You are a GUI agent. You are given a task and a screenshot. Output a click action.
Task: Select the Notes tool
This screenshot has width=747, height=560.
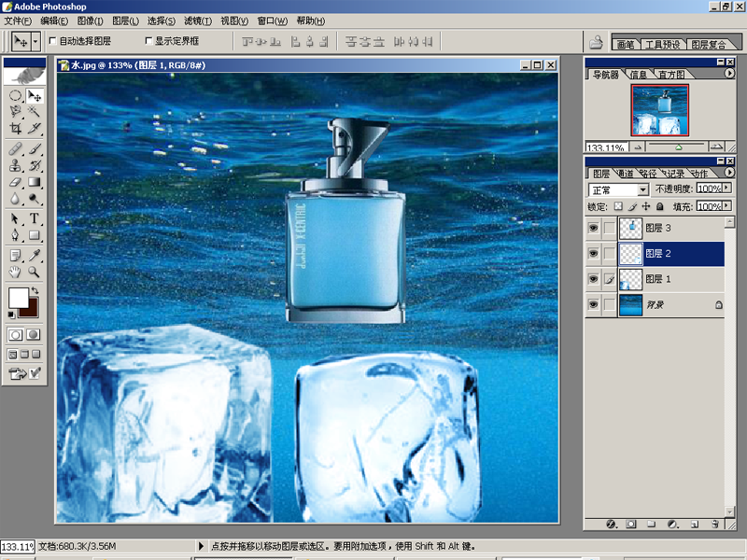pyautogui.click(x=15, y=256)
